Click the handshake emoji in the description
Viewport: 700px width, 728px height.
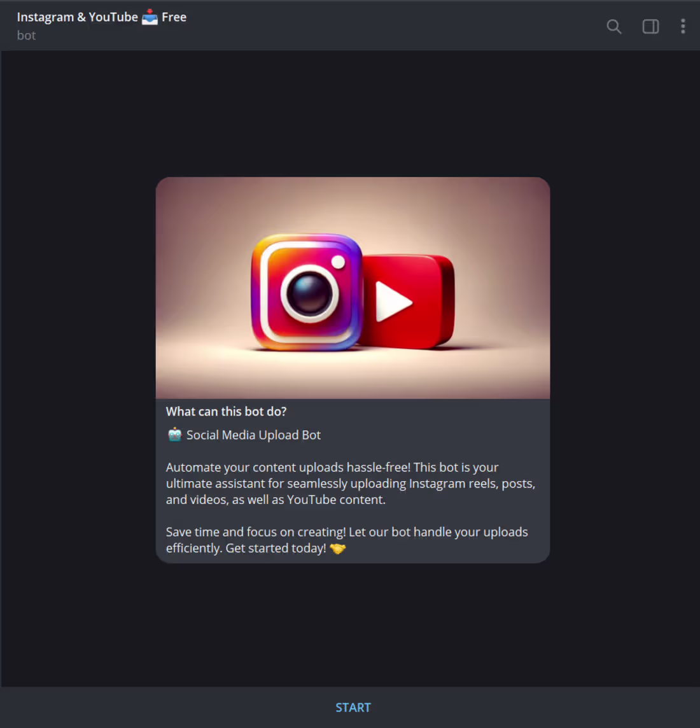pos(337,548)
